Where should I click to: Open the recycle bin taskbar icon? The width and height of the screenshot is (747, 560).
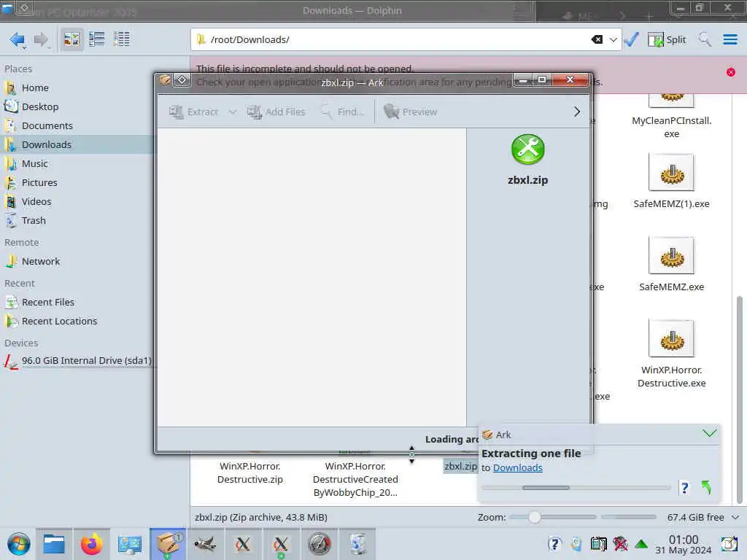click(357, 544)
